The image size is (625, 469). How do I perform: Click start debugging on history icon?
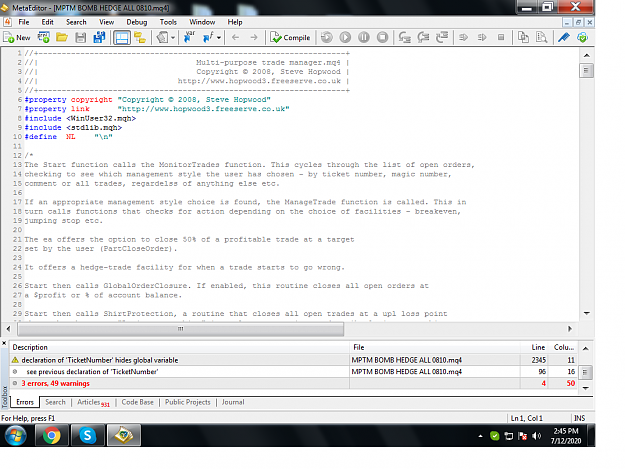click(326, 37)
